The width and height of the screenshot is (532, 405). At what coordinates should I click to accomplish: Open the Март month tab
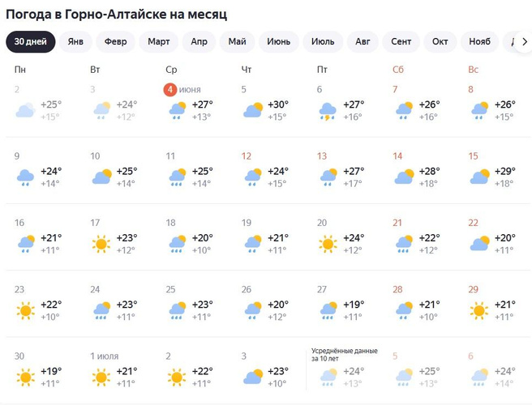159,41
